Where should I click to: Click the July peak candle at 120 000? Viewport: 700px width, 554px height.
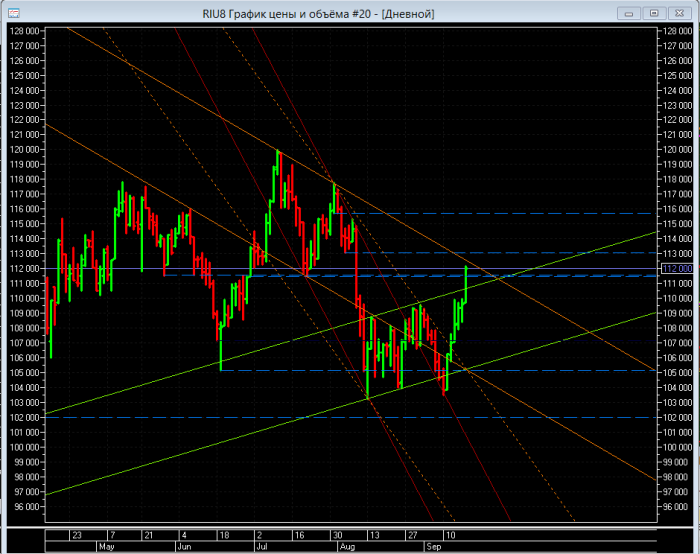(x=277, y=163)
